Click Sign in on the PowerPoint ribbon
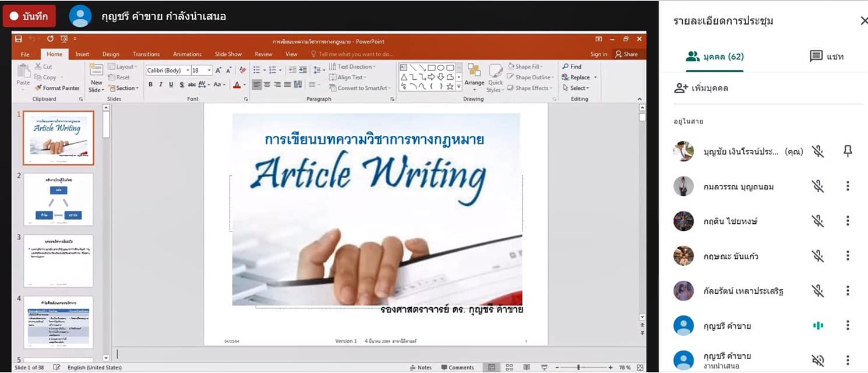Image resolution: width=868 pixels, height=373 pixels. point(598,54)
